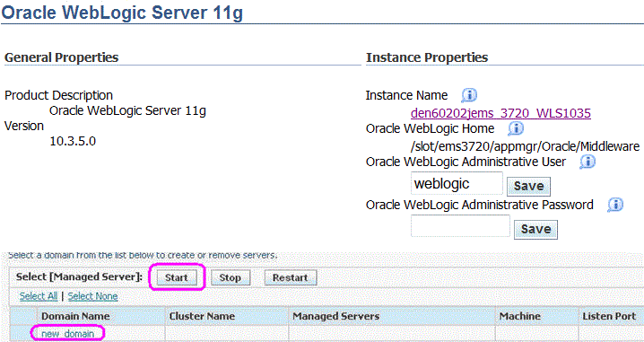Screen dimensions: 644x342
Task: Open the den60202jems_3720_WLS1035 instance link
Action: click(x=500, y=112)
